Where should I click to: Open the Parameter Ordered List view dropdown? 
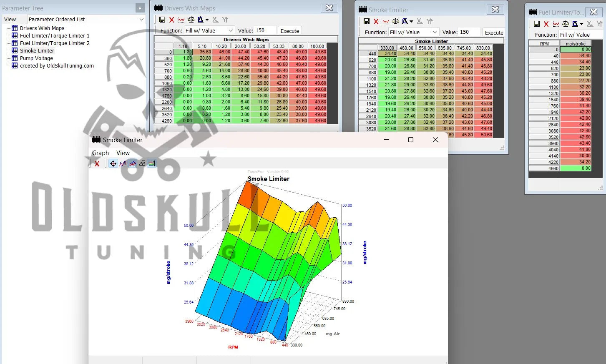[x=141, y=19]
